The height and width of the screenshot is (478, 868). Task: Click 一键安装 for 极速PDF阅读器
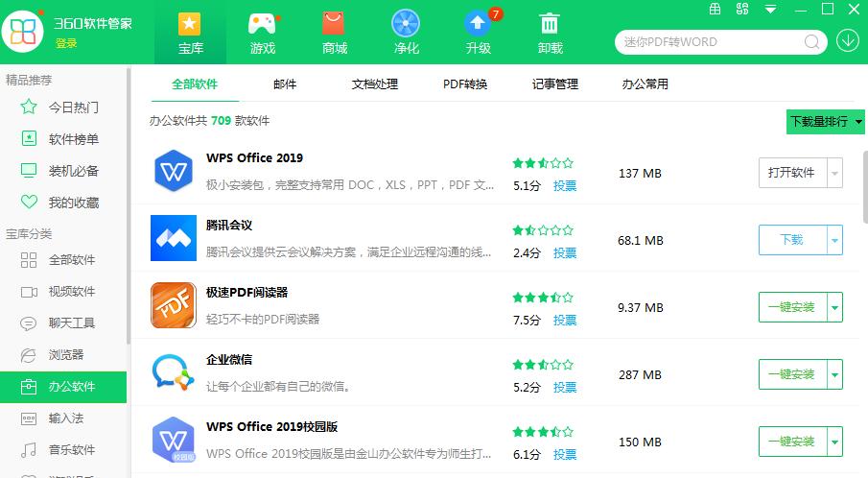point(793,307)
